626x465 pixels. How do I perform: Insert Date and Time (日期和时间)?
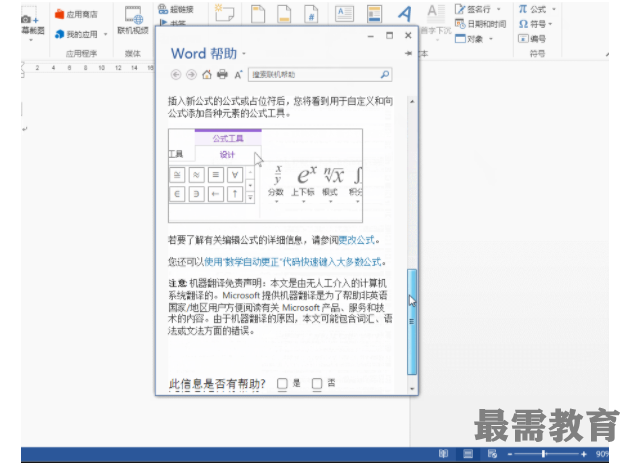[481, 24]
